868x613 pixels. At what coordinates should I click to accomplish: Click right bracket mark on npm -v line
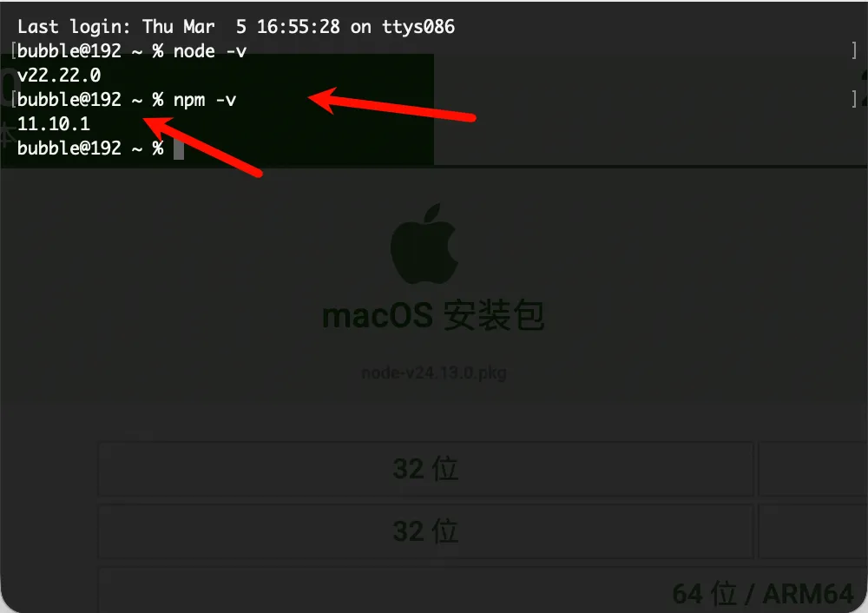coord(854,100)
